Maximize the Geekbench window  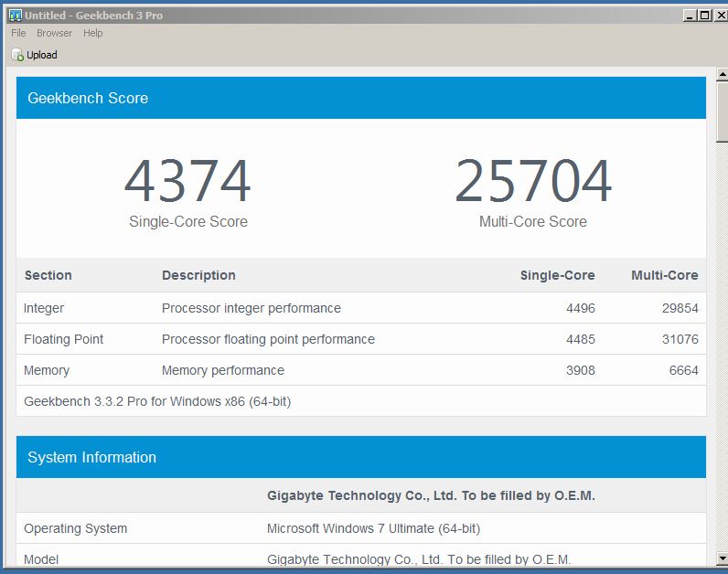pos(705,16)
